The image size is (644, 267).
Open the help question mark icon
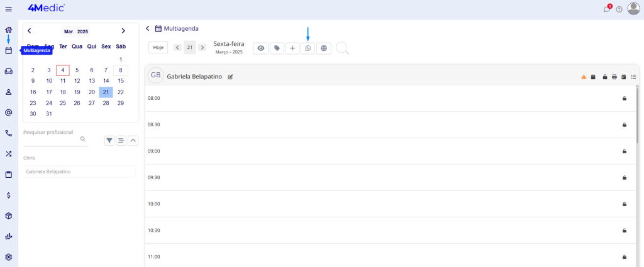coord(619,9)
